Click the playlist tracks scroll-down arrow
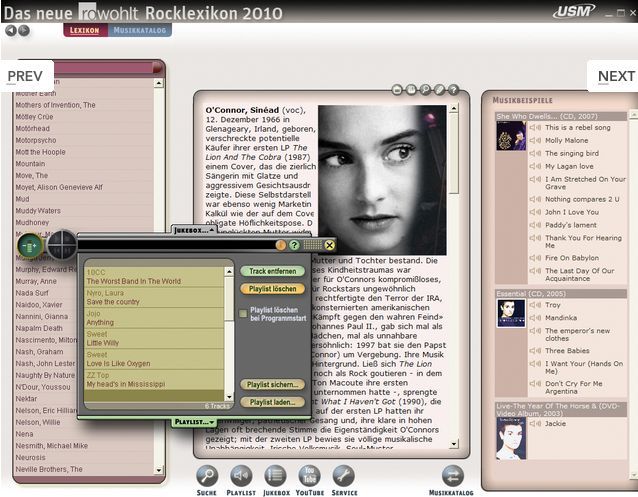The height and width of the screenshot is (497, 638). coord(229,397)
